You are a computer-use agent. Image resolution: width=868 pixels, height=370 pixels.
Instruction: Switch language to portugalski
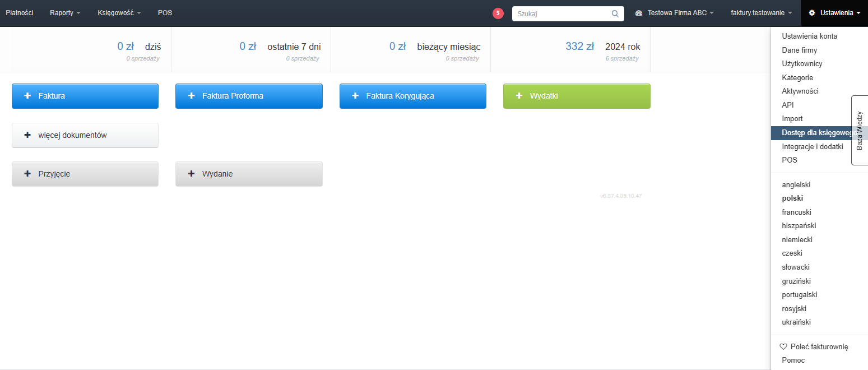[x=799, y=294]
